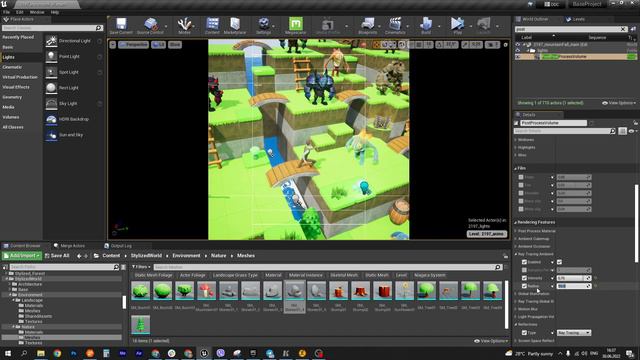Toggle the Enabled value checkbox on the right
The image size is (640, 360).
(559, 262)
